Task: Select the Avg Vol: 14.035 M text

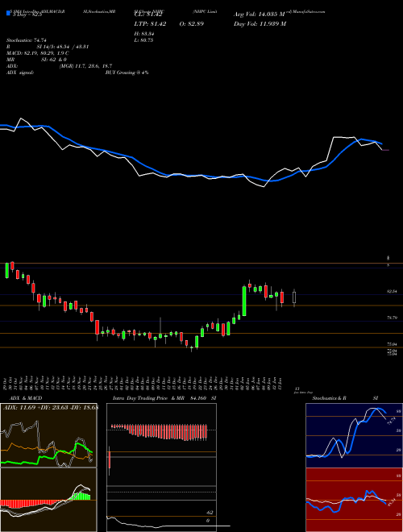Action: point(260,15)
